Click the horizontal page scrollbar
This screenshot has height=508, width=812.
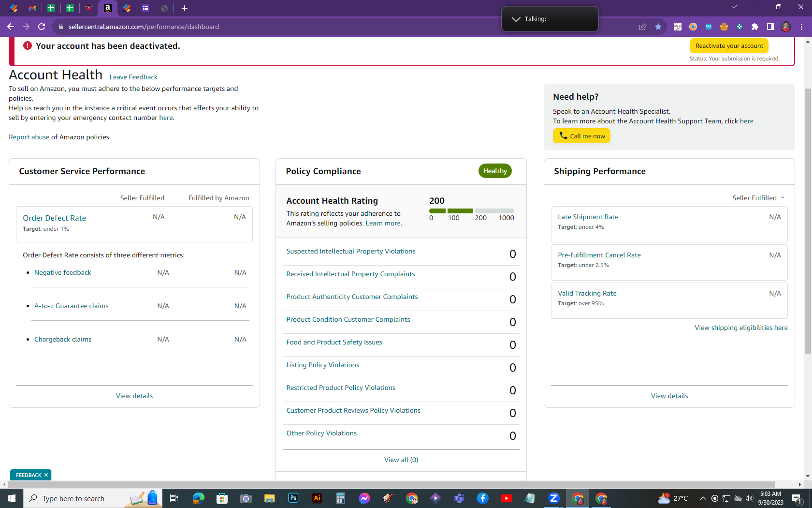(x=391, y=484)
